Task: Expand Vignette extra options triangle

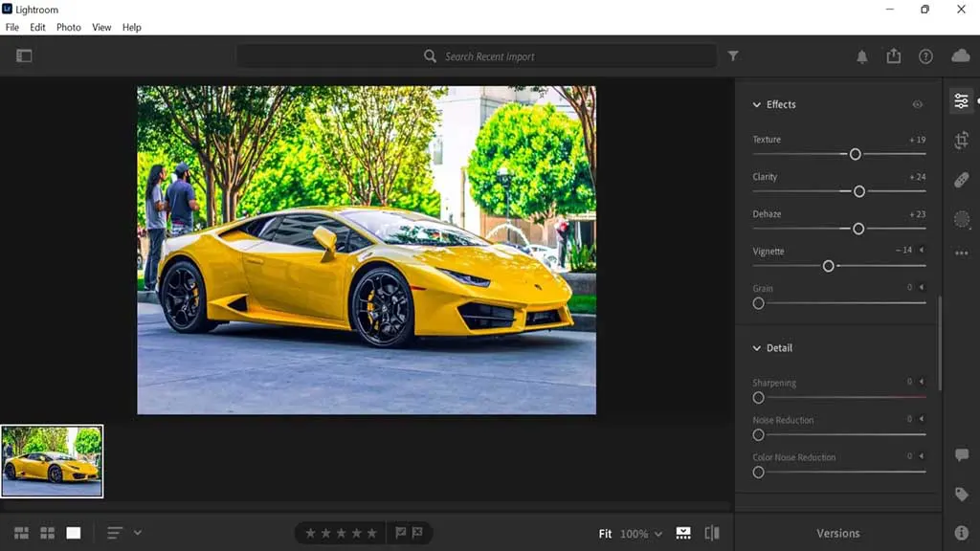Action: click(x=922, y=250)
